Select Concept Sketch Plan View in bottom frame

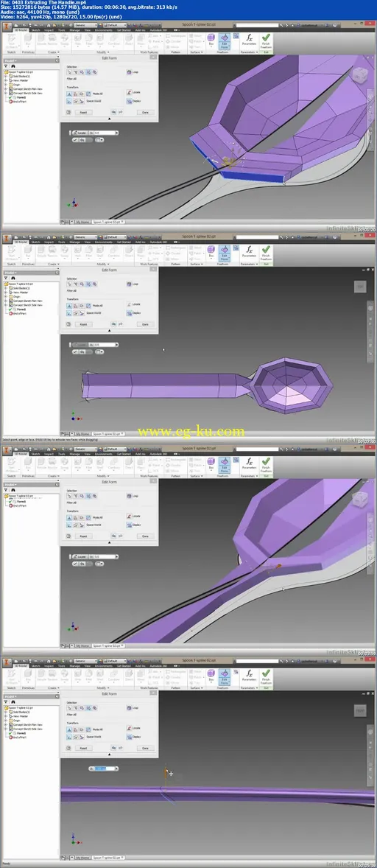click(28, 724)
